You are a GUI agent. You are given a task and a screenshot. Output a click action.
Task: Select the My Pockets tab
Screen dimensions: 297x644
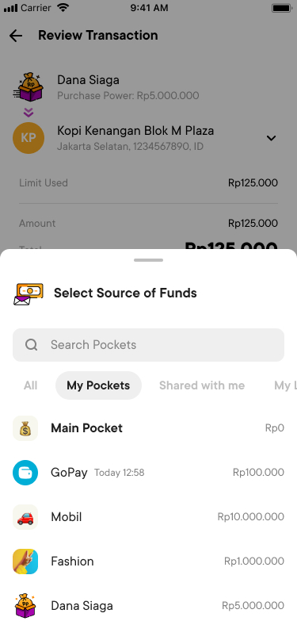click(x=98, y=385)
